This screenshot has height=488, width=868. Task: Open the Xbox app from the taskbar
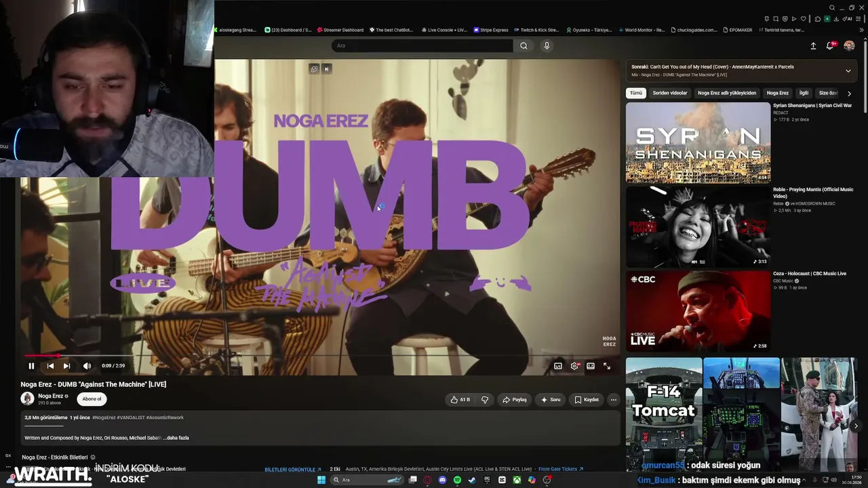[517, 480]
